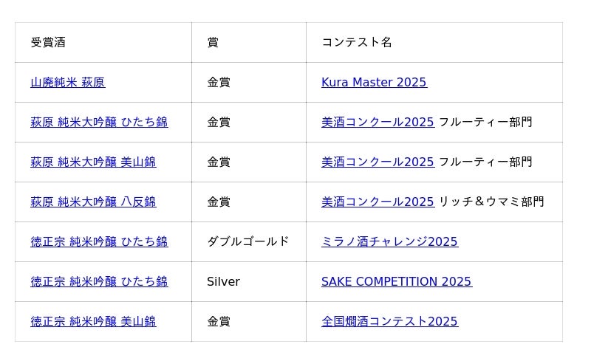Click the 賞 column header
Viewport: 591px width, 364px height.
pos(213,43)
